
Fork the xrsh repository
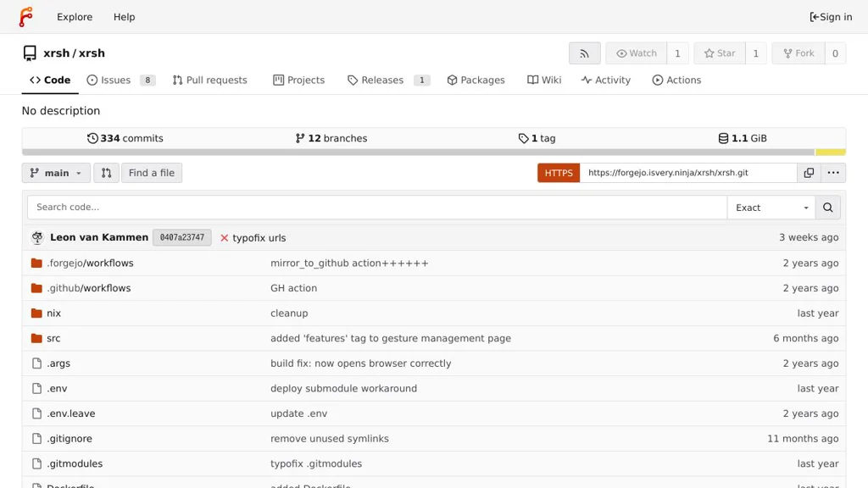tap(798, 53)
